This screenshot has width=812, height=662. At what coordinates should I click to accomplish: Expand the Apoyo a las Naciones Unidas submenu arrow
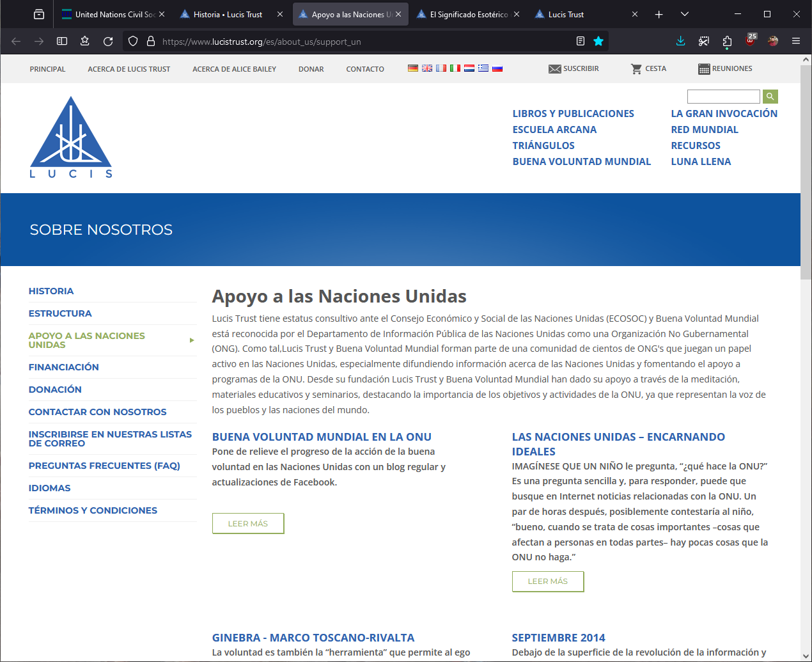(x=192, y=340)
